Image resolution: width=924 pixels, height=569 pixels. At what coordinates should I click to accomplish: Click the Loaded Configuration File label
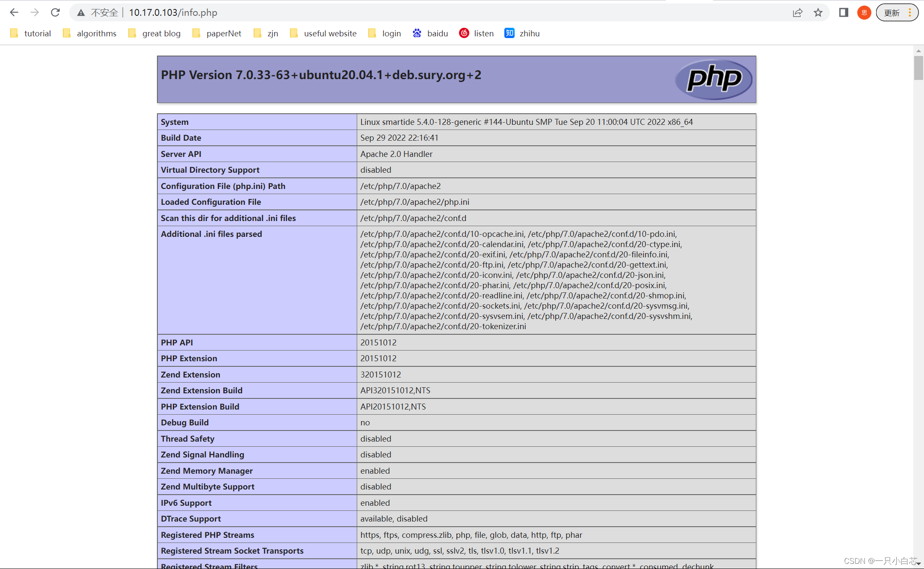[x=211, y=202]
